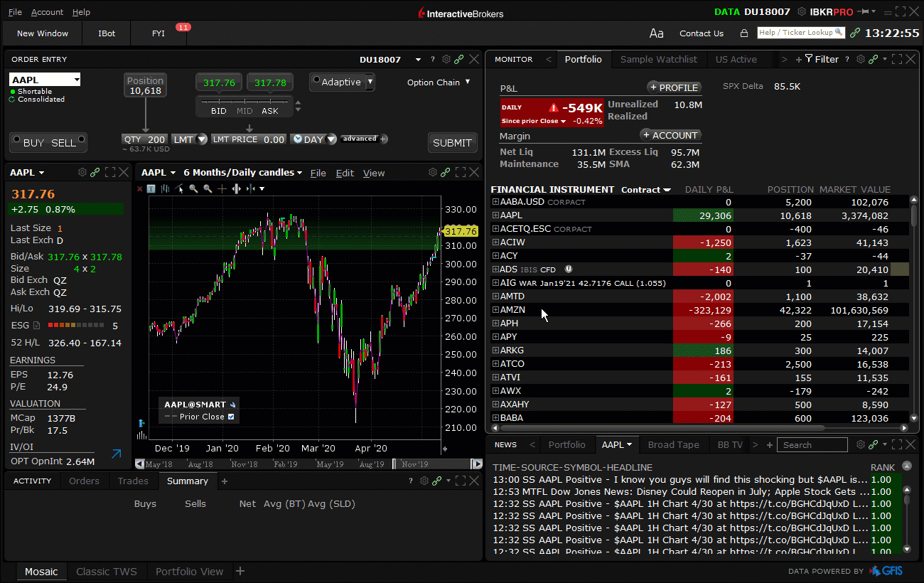Click the blue arrow beside IV/OI

[x=117, y=454]
